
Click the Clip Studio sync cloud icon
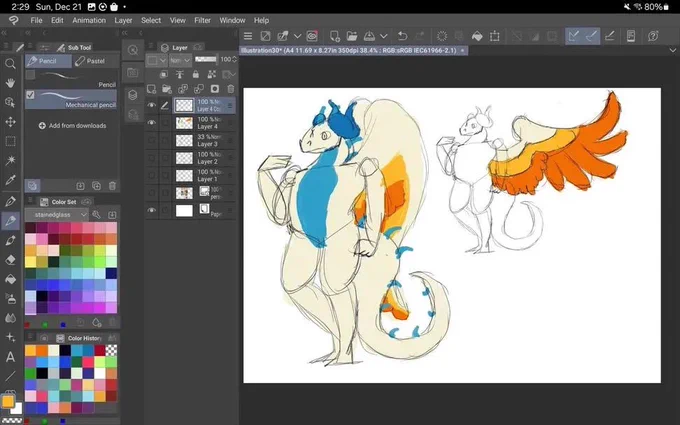312,36
